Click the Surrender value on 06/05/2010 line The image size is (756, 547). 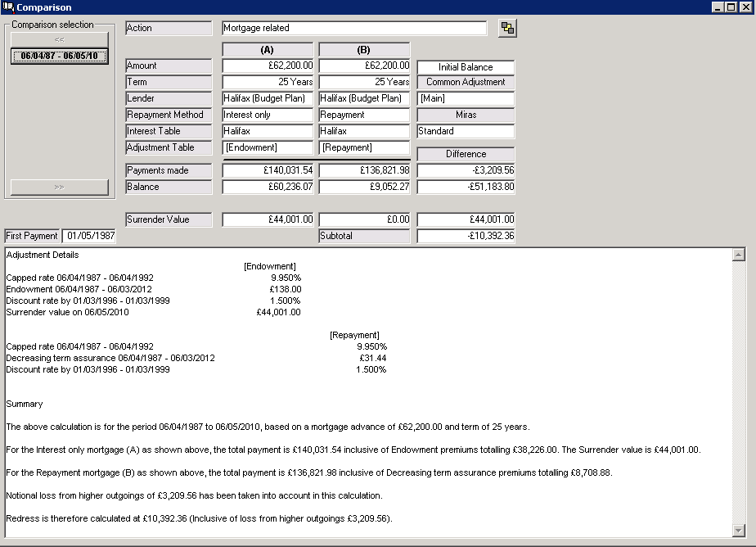coord(67,312)
